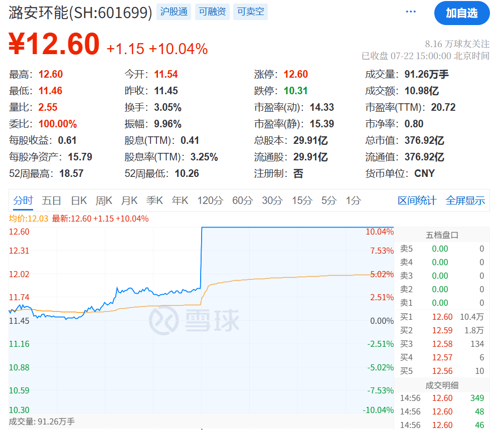
Task: Click the 成交明细 trade details header
Action: 442,385
